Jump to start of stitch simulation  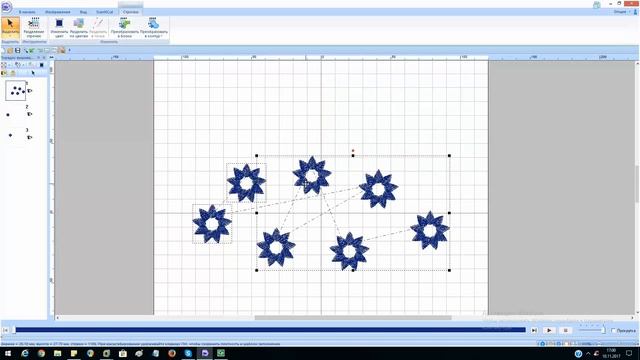tap(5, 330)
